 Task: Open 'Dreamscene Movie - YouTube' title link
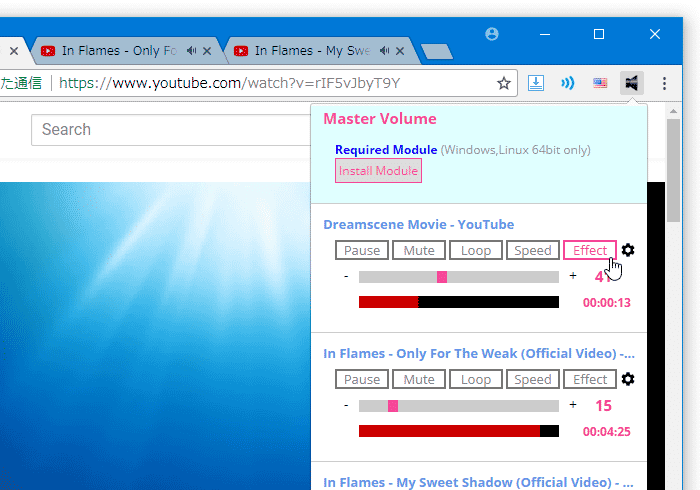(x=419, y=224)
